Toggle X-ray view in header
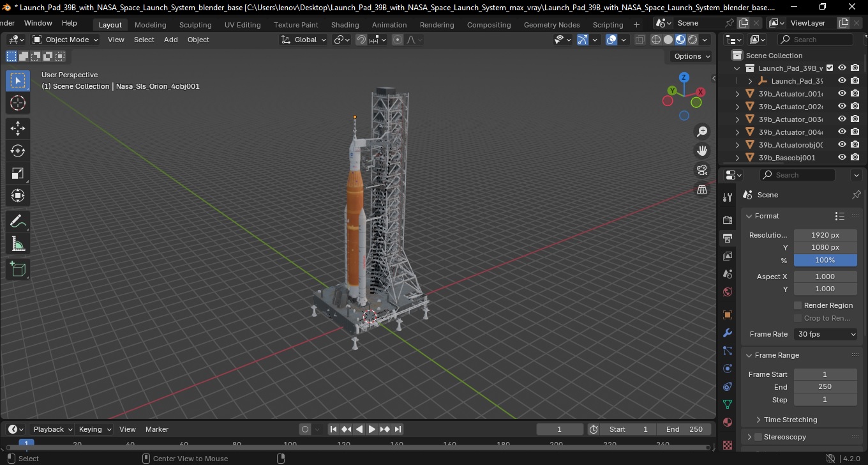 (x=640, y=40)
